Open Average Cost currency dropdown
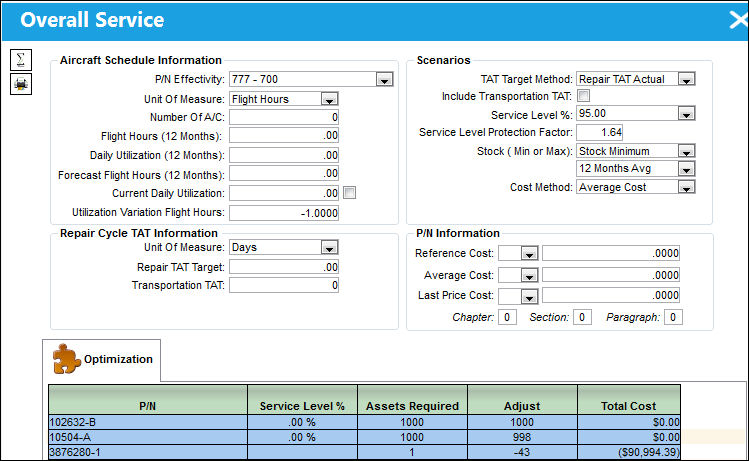This screenshot has height=461, width=749. pos(529,276)
